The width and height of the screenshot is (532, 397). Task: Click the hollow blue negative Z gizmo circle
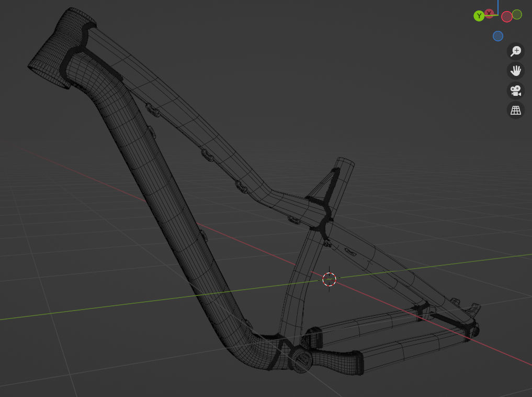pyautogui.click(x=497, y=36)
